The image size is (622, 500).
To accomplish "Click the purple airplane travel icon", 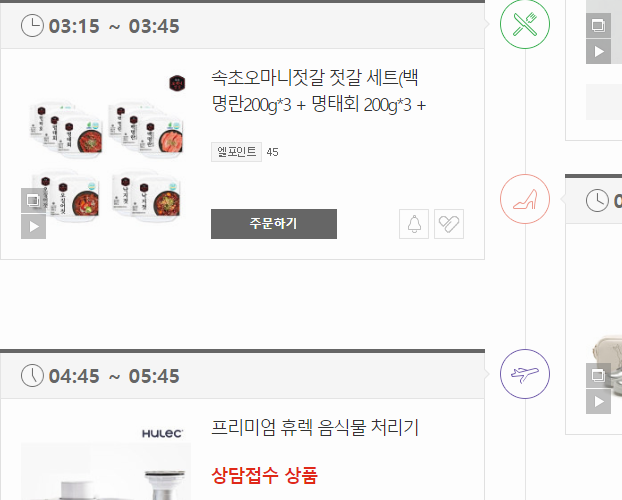I will (x=524, y=374).
